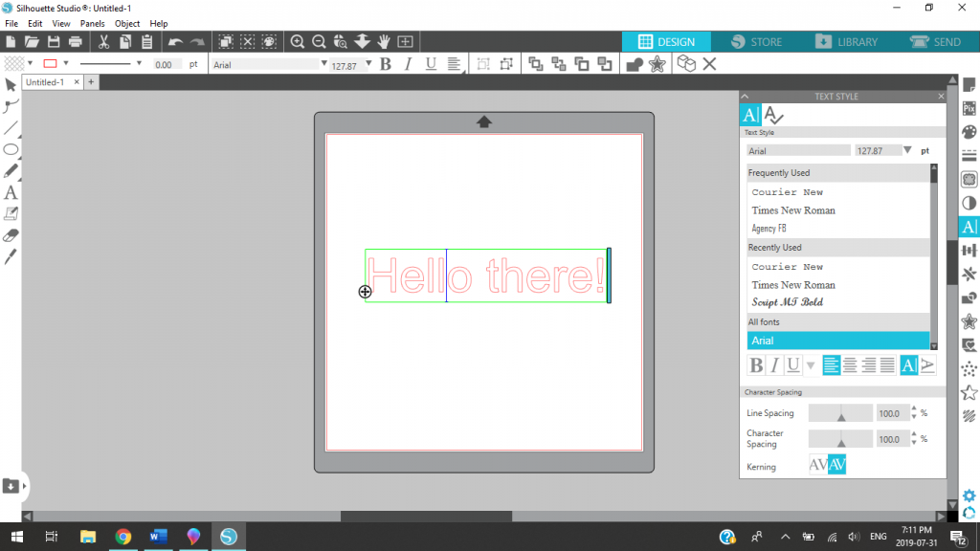This screenshot has width=980, height=551.
Task: Open the Edit menu
Action: tap(35, 24)
